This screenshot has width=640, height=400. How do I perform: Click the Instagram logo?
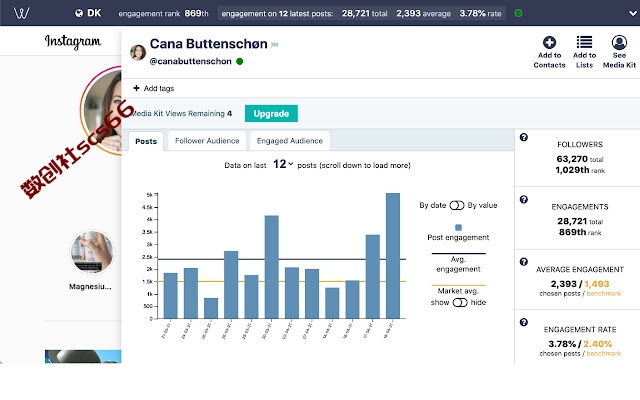pos(73,42)
